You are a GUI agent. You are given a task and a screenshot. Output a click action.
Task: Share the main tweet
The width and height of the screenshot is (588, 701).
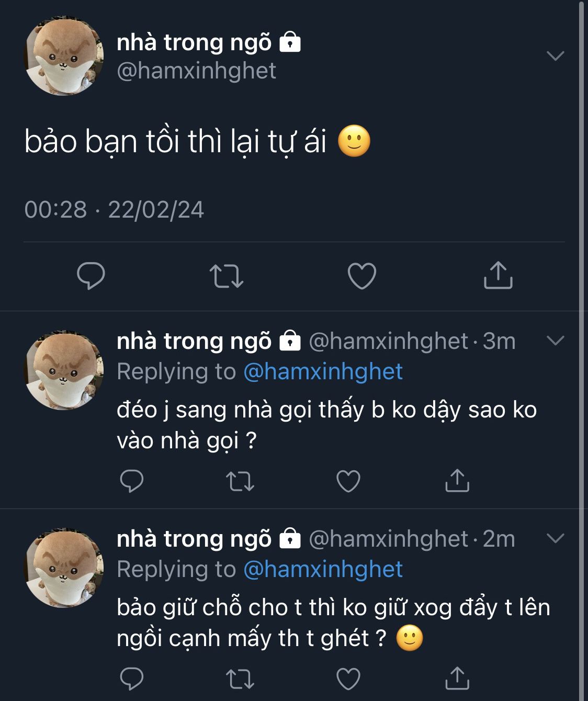pyautogui.click(x=497, y=275)
